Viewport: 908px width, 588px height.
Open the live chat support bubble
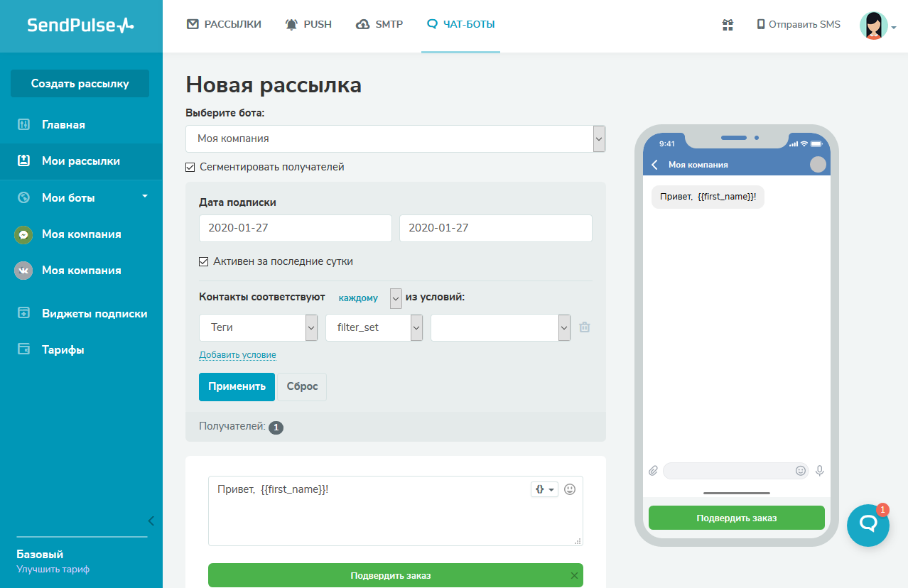point(868,525)
